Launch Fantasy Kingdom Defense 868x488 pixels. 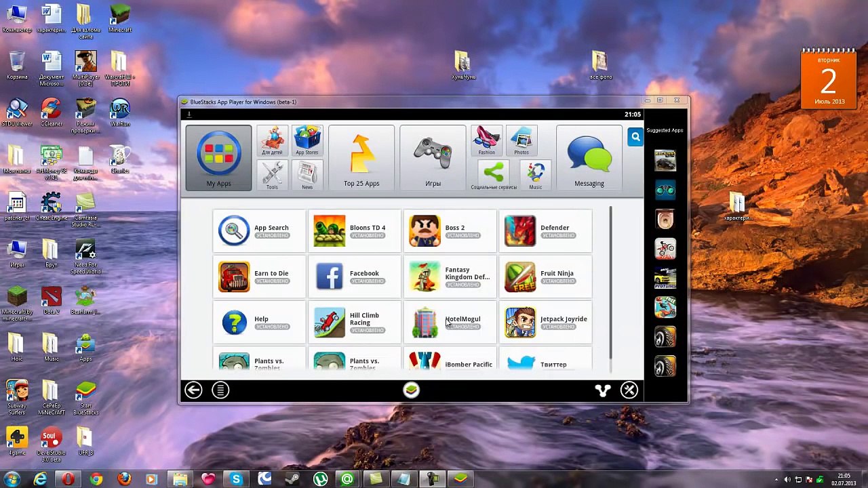click(450, 277)
